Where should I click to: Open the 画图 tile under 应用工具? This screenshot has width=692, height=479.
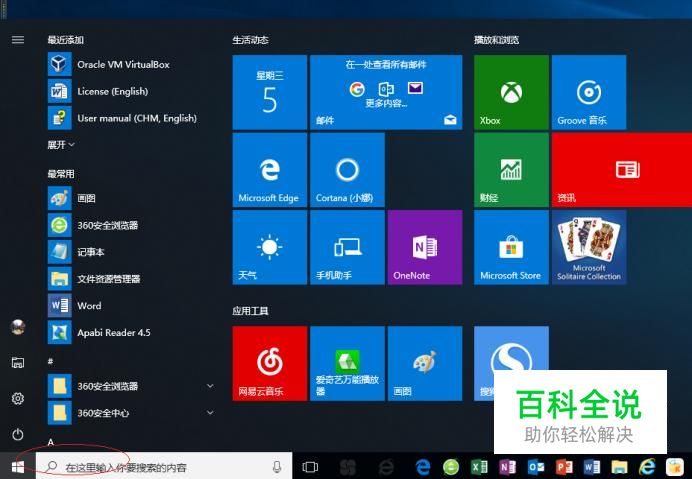[425, 363]
